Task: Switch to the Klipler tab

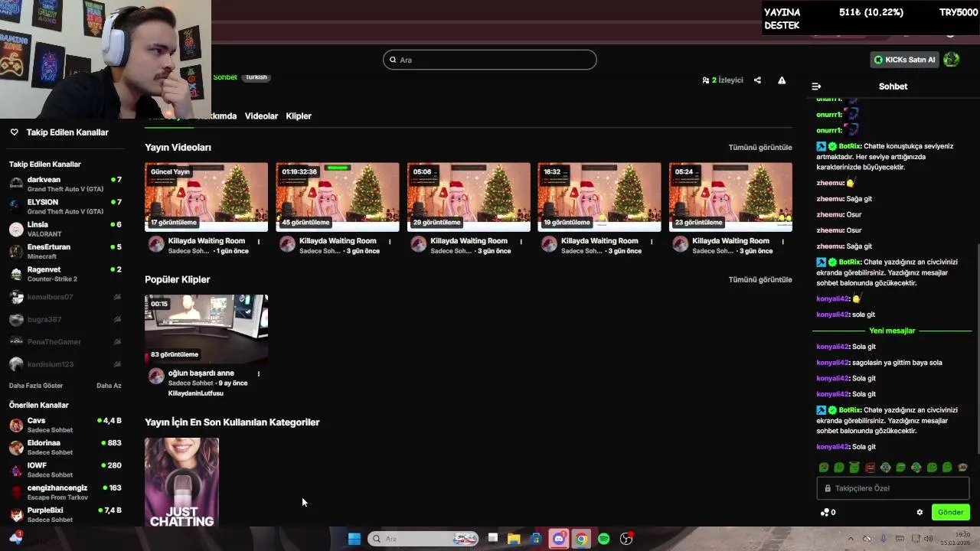Action: coord(299,116)
